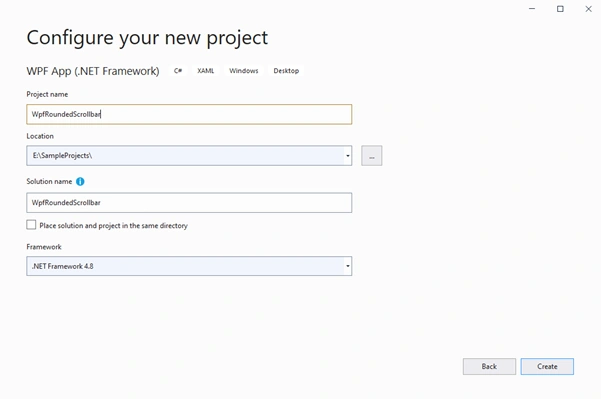Click the 'Location' label
This screenshot has width=601, height=399.
(x=40, y=136)
